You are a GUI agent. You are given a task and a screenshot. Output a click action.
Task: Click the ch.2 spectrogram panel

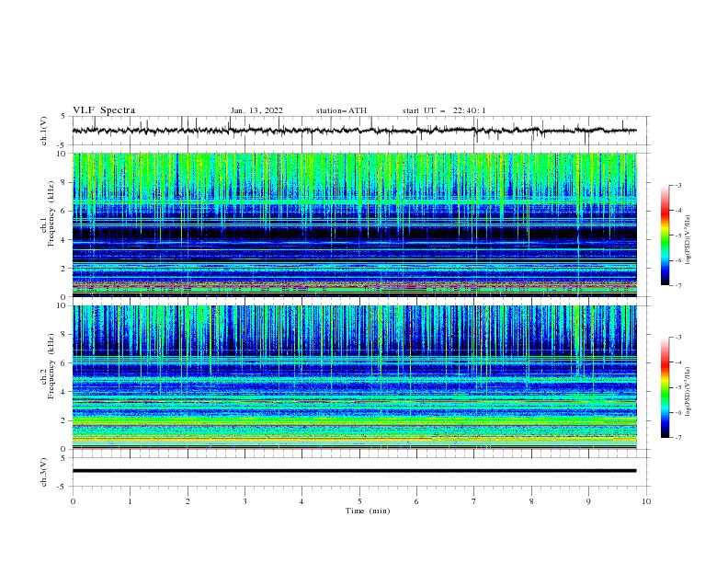[355, 377]
